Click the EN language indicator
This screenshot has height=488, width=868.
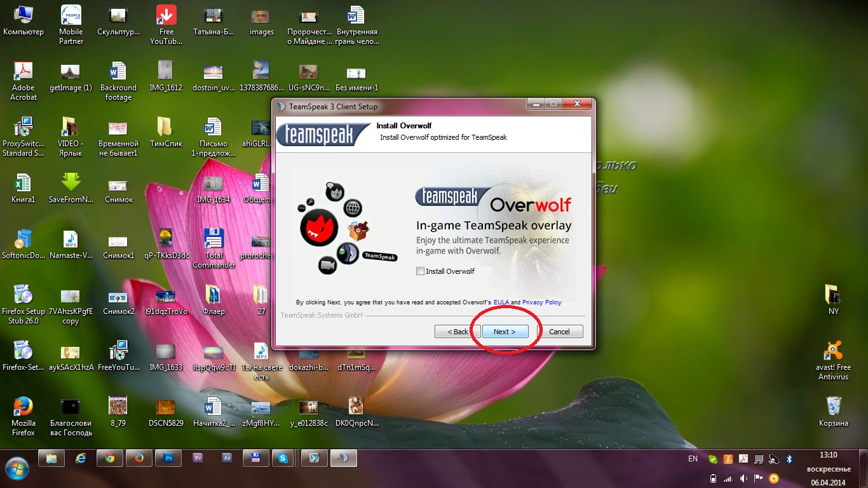pyautogui.click(x=693, y=459)
